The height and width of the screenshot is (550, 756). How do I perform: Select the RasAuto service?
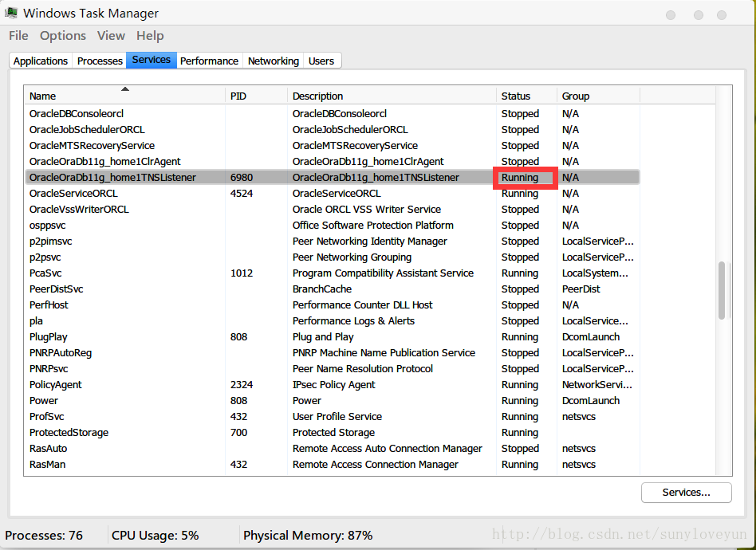(48, 448)
